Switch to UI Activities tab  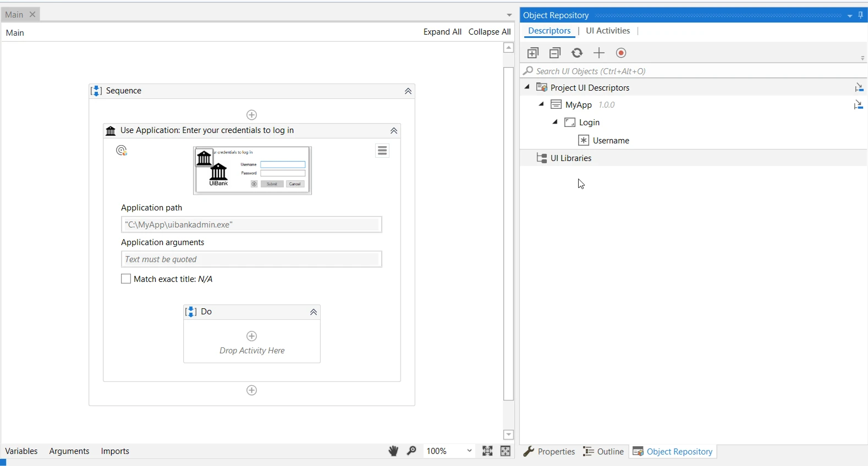pos(608,31)
